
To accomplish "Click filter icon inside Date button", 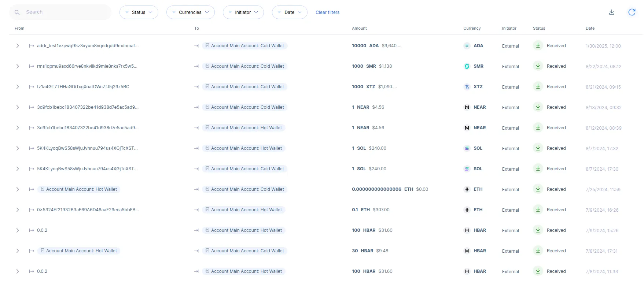I will [x=279, y=12].
